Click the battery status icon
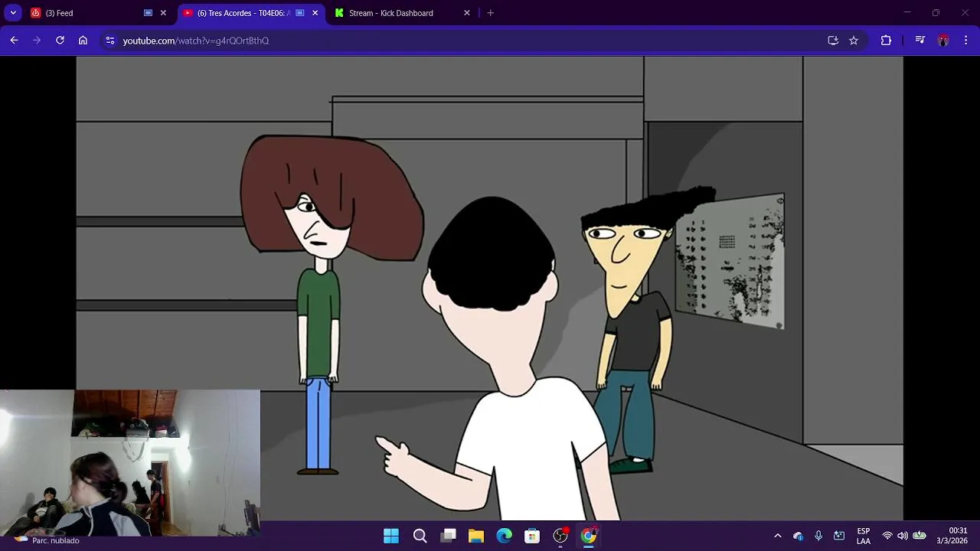This screenshot has width=980, height=551. coord(920,536)
